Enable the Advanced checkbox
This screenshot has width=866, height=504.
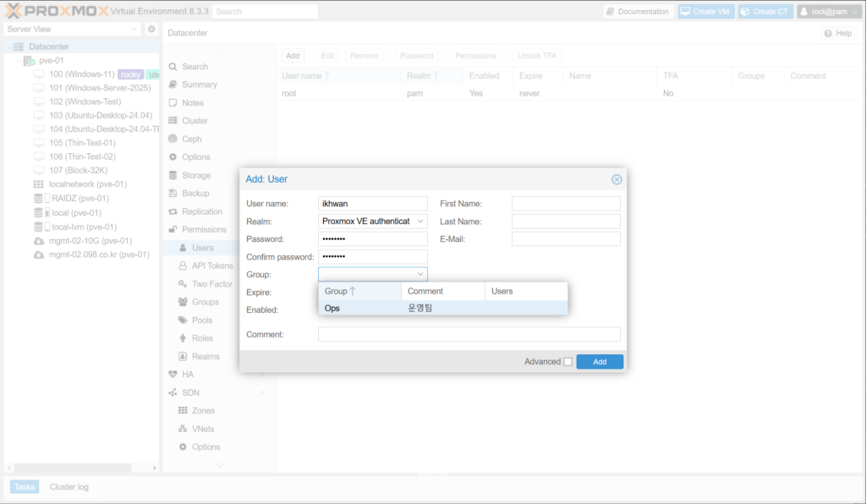[x=568, y=362]
